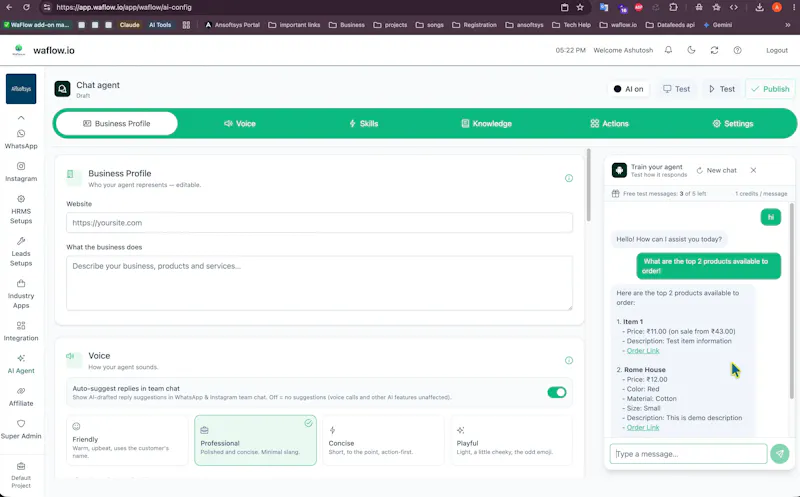Switch to the Voice tab

(x=240, y=123)
